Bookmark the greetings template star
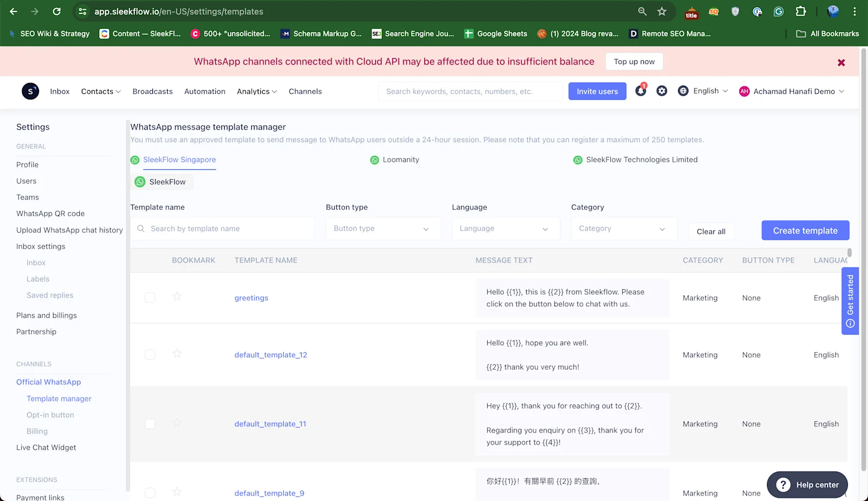Viewport: 868px width, 501px height. click(177, 296)
